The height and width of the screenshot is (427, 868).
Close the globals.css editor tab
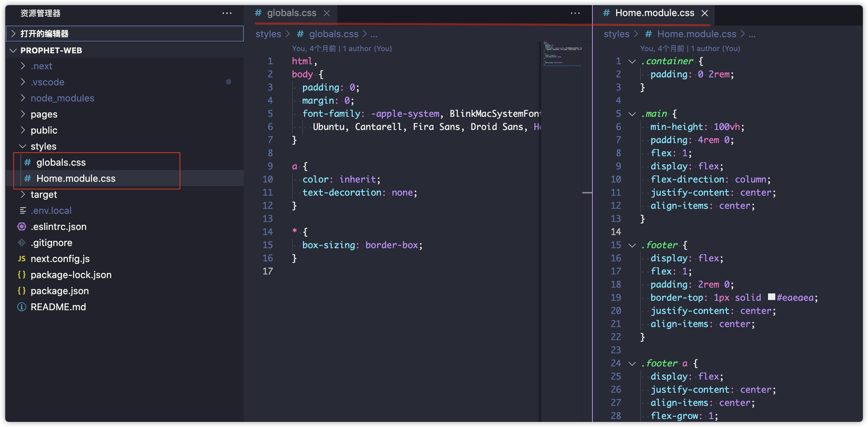pyautogui.click(x=327, y=13)
